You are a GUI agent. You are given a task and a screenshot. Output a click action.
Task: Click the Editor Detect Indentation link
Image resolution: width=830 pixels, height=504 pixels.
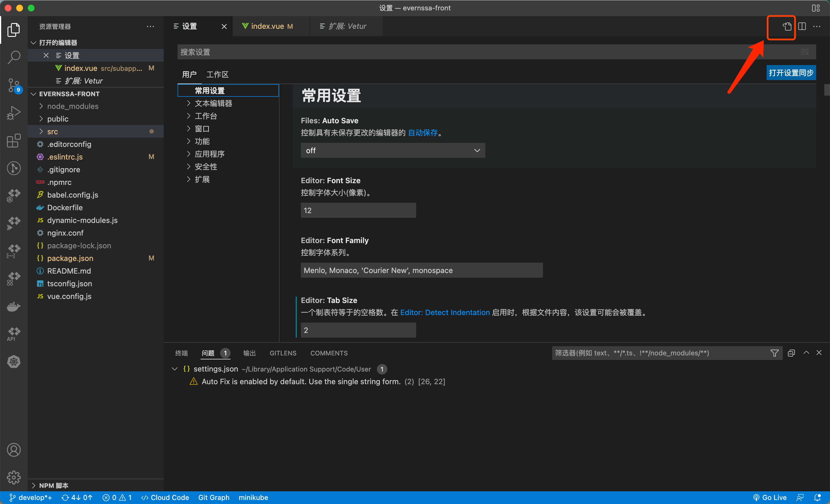pyautogui.click(x=445, y=312)
